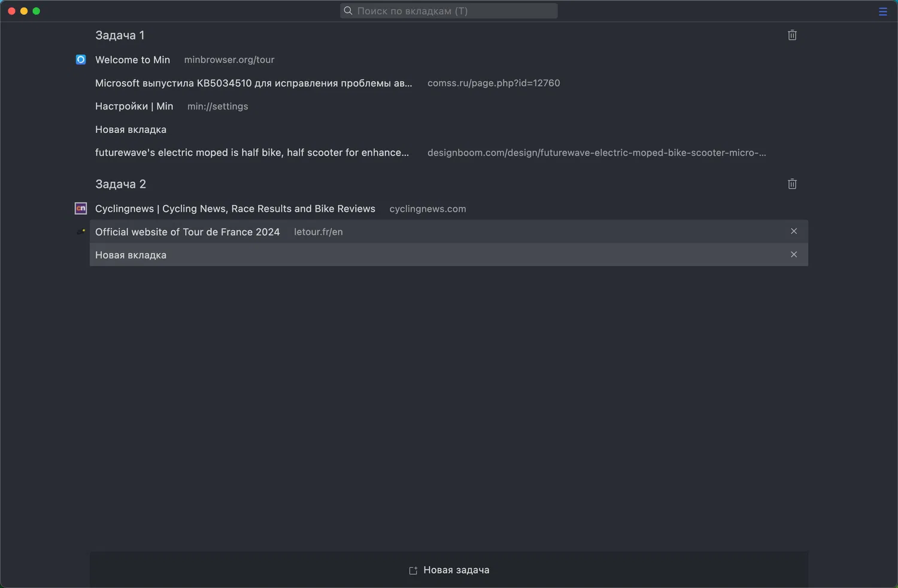The width and height of the screenshot is (898, 588).
Task: Click the Welcome to Min favicon
Action: [x=81, y=60]
